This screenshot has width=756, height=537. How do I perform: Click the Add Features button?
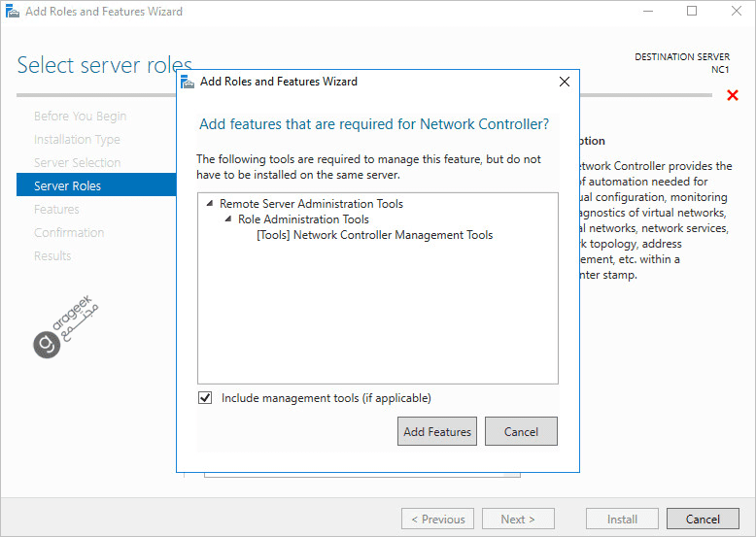(x=437, y=431)
